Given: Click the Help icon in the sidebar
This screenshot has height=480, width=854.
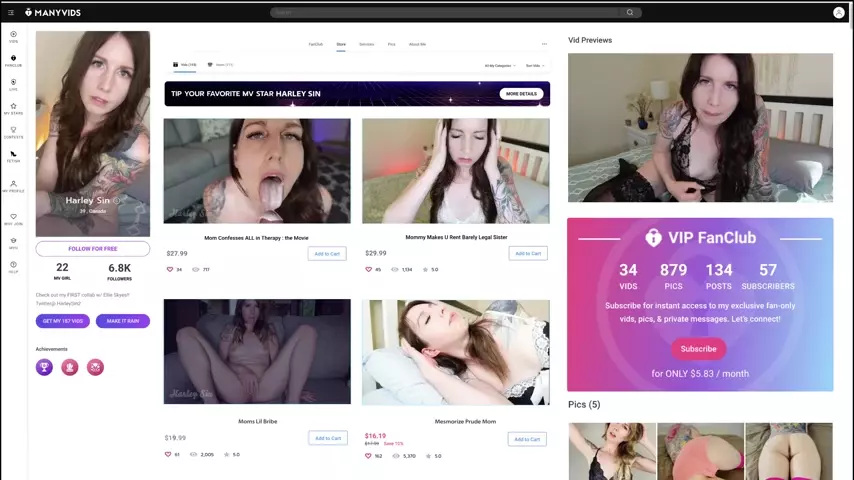Looking at the screenshot, I should tap(13, 267).
